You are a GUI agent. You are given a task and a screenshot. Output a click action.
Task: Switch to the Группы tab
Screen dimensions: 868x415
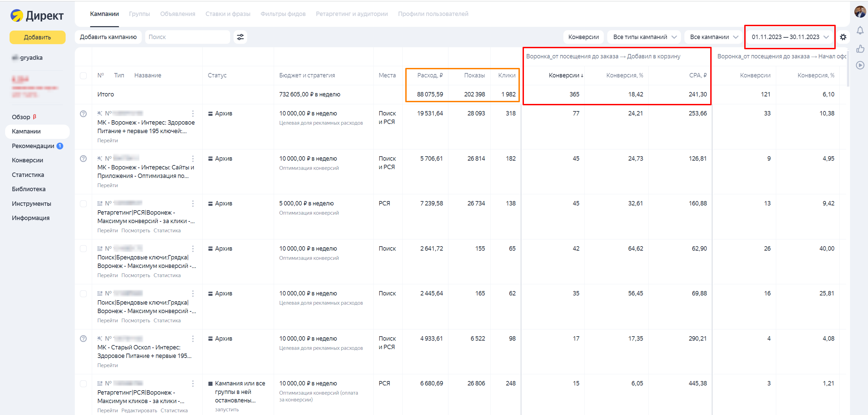coord(139,14)
